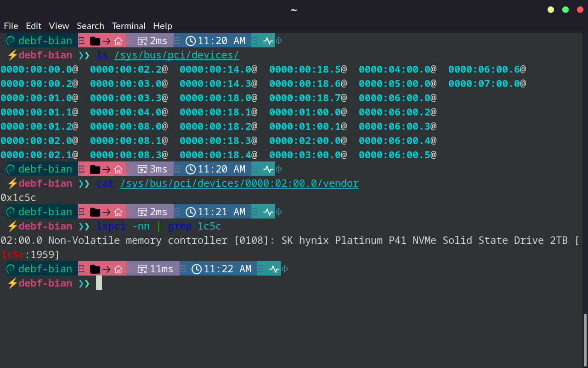The height and width of the screenshot is (368, 588).
Task: Open the Help menu
Action: tap(163, 26)
